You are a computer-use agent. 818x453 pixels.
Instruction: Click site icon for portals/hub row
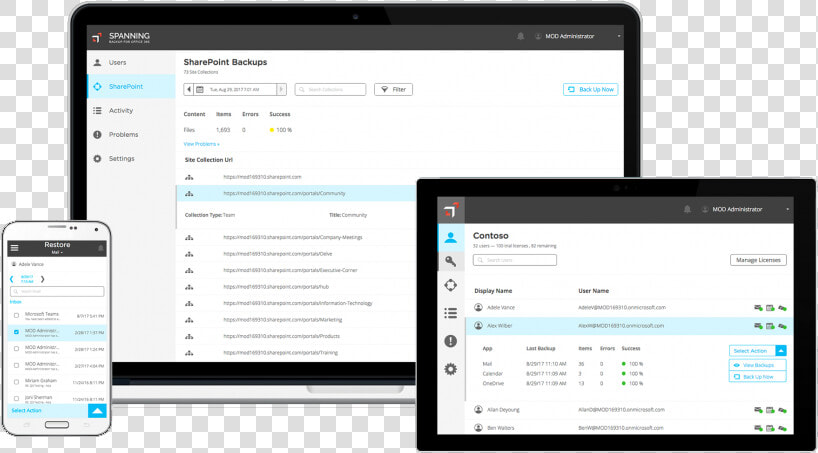pos(189,287)
